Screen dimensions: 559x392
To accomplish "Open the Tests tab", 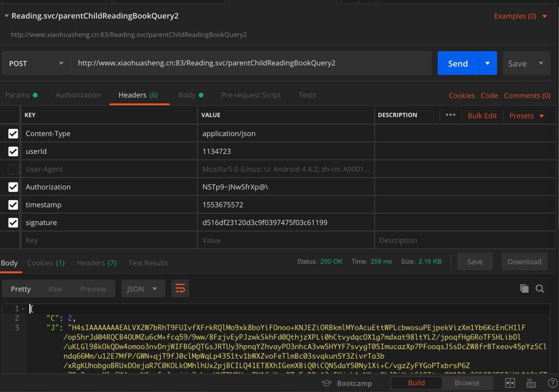I will point(307,95).
